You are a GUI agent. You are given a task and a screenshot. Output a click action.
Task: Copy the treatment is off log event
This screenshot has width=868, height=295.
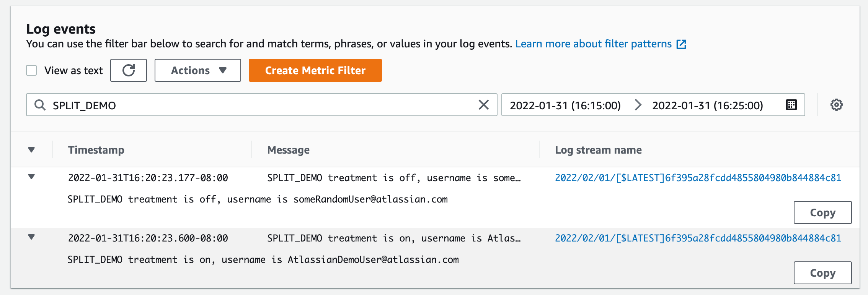[x=822, y=212]
